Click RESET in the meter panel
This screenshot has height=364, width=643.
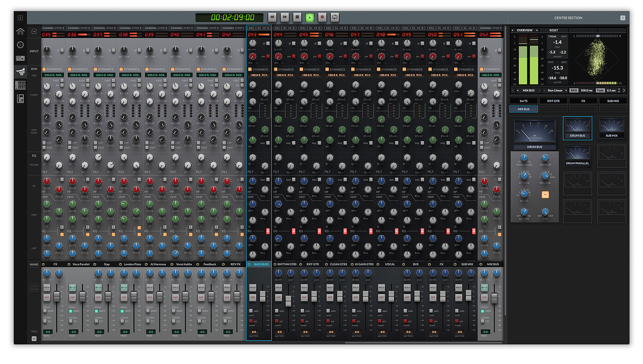point(554,30)
